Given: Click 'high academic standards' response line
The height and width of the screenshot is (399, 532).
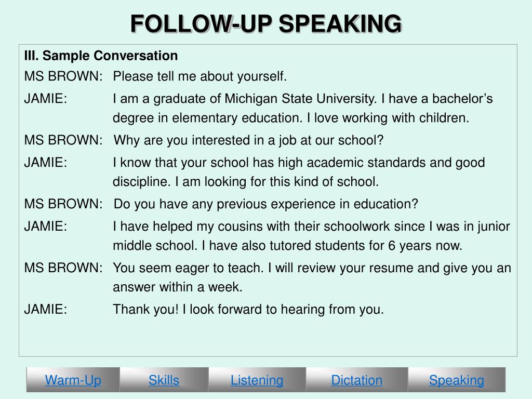Looking at the screenshot, I should tap(299, 163).
